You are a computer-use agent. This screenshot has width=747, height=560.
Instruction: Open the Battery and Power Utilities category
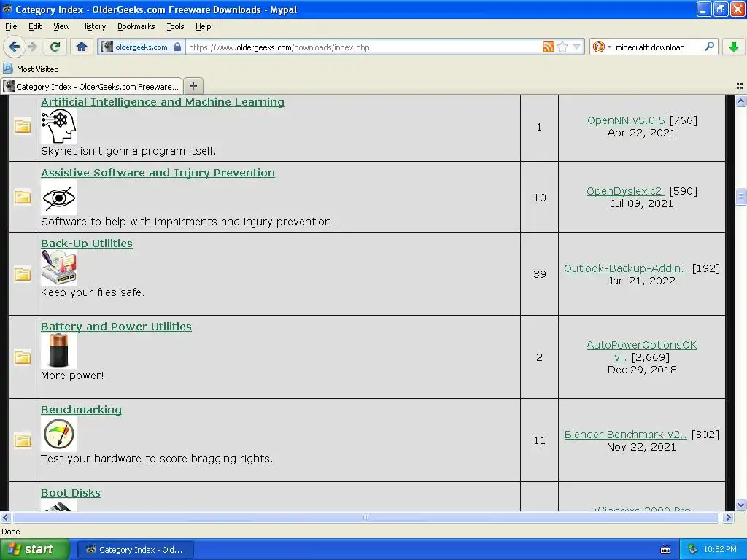click(x=116, y=327)
